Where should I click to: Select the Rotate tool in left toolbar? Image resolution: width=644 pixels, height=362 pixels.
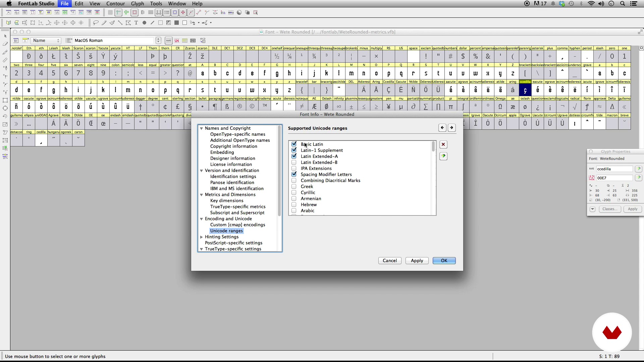pyautogui.click(x=5, y=116)
